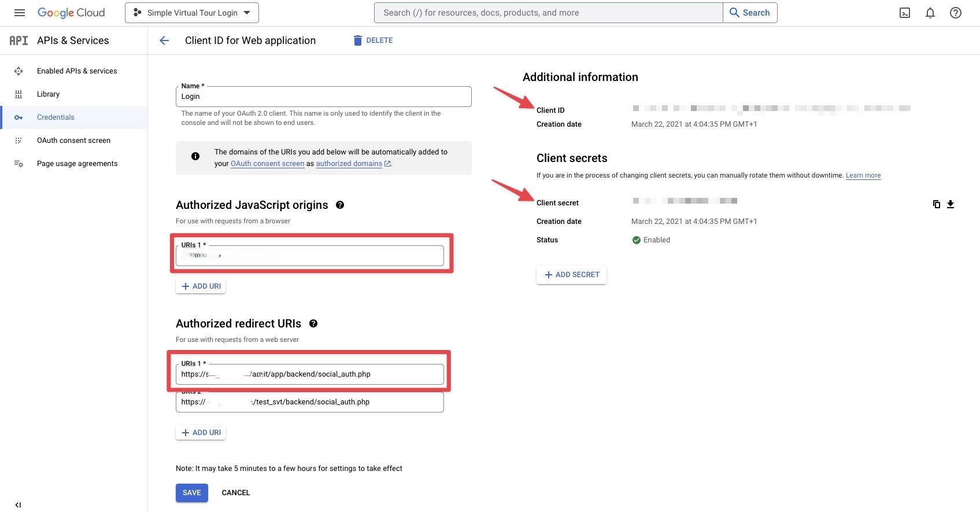Open Enabled APIs & services
Image resolution: width=980 pixels, height=512 pixels.
click(x=74, y=71)
